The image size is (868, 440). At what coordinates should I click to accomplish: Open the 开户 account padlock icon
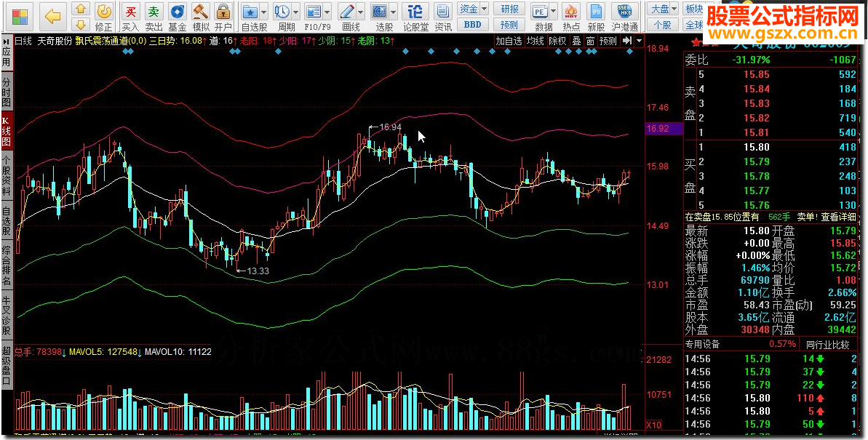tap(223, 11)
